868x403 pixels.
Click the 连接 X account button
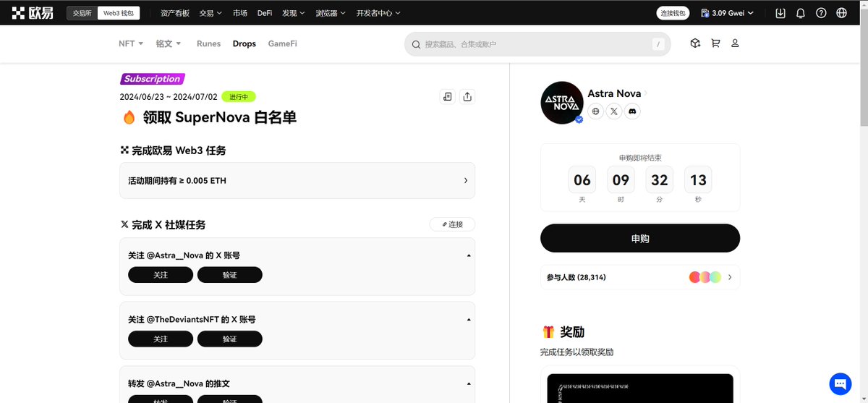452,224
